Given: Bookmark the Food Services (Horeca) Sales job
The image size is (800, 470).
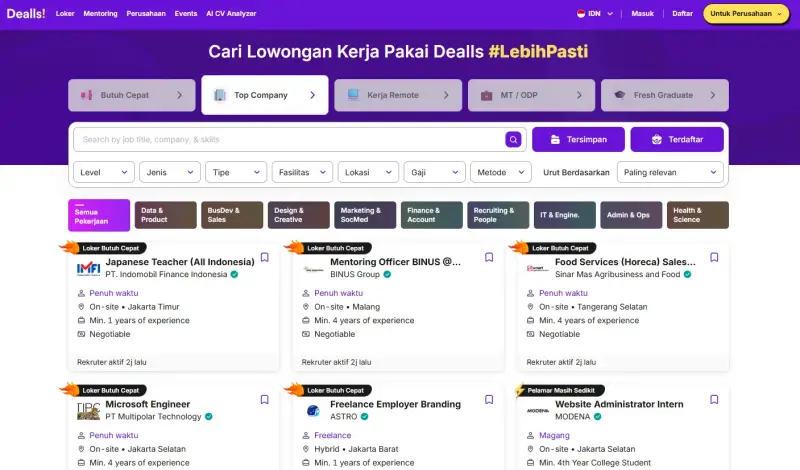Looking at the screenshot, I should click(714, 257).
